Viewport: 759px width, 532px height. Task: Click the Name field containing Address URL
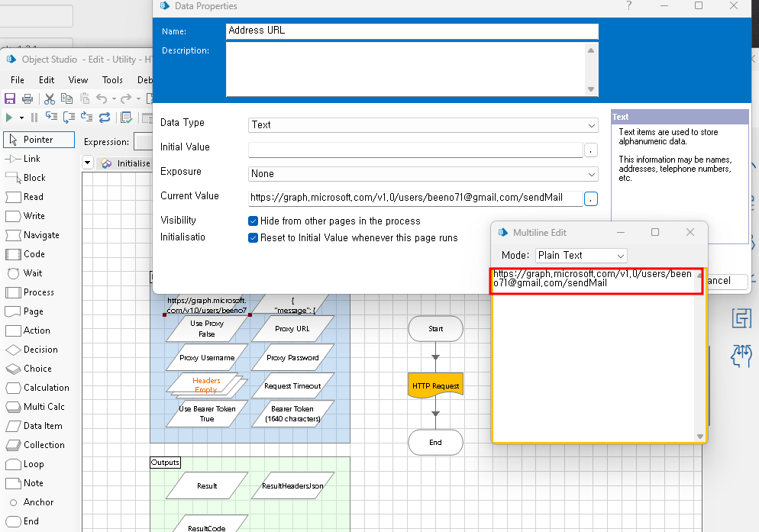pos(412,31)
